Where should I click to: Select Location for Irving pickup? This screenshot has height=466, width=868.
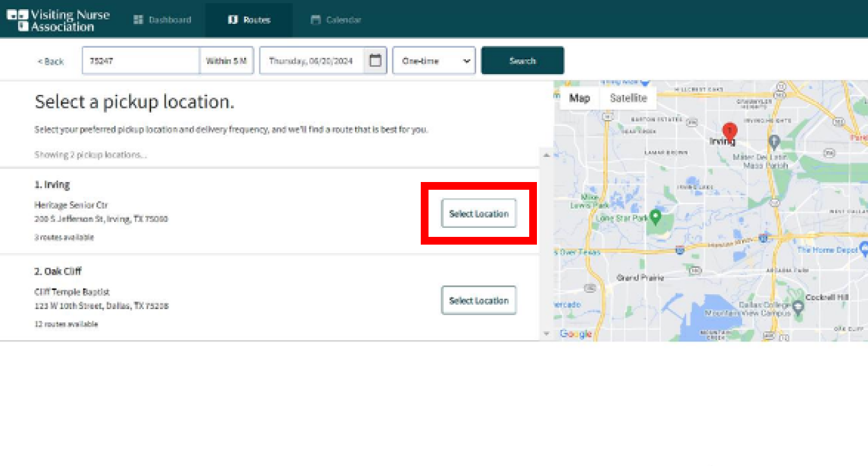point(479,214)
